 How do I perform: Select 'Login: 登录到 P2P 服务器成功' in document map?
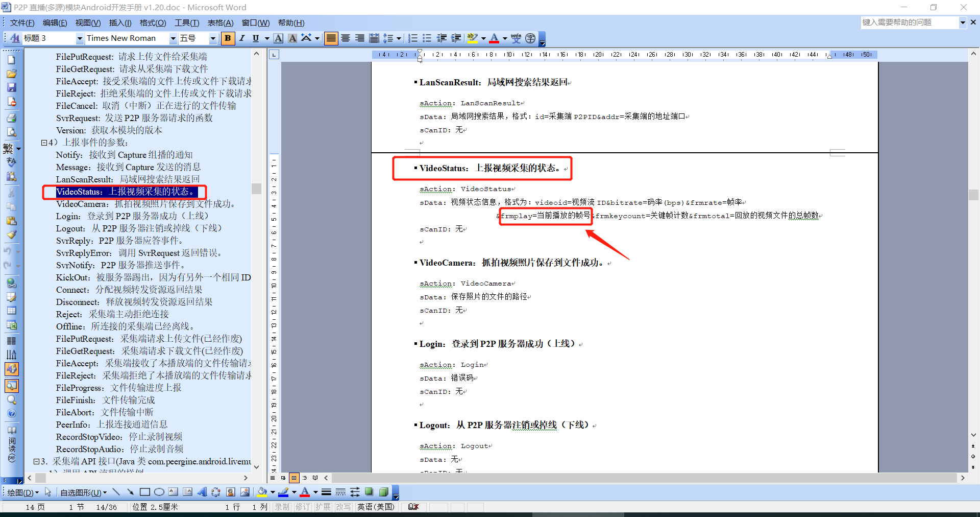[132, 216]
